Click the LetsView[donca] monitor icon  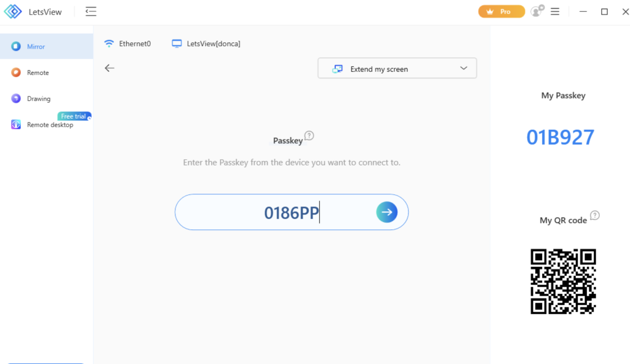(177, 44)
